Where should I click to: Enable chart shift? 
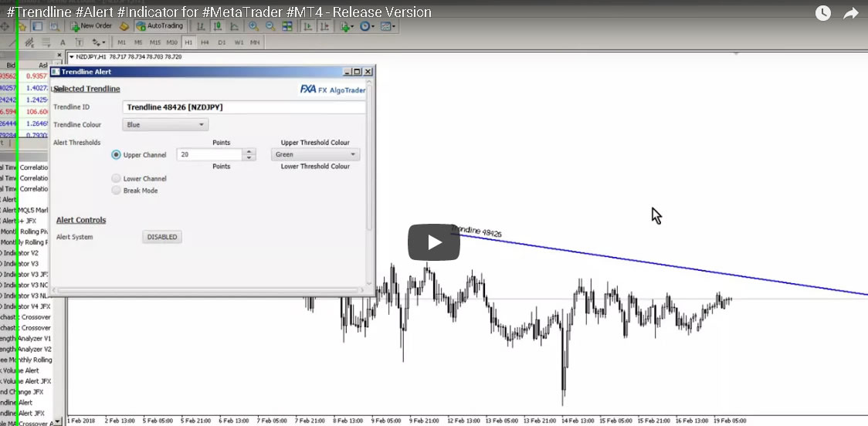pyautogui.click(x=324, y=26)
